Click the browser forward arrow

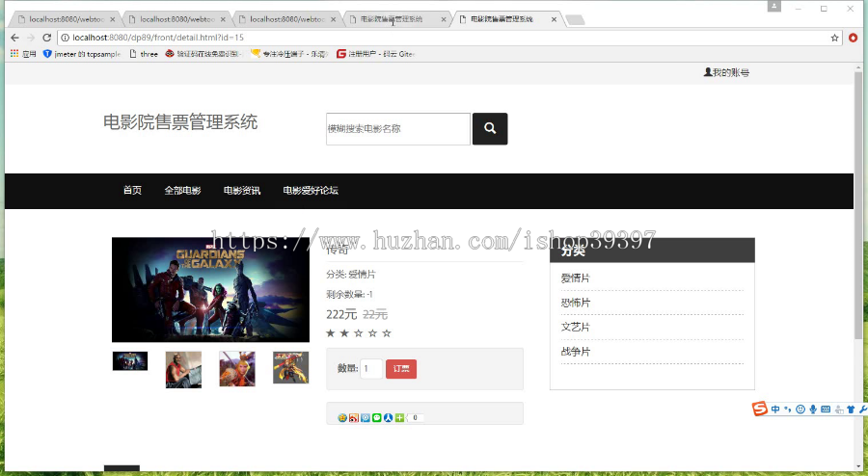point(31,38)
